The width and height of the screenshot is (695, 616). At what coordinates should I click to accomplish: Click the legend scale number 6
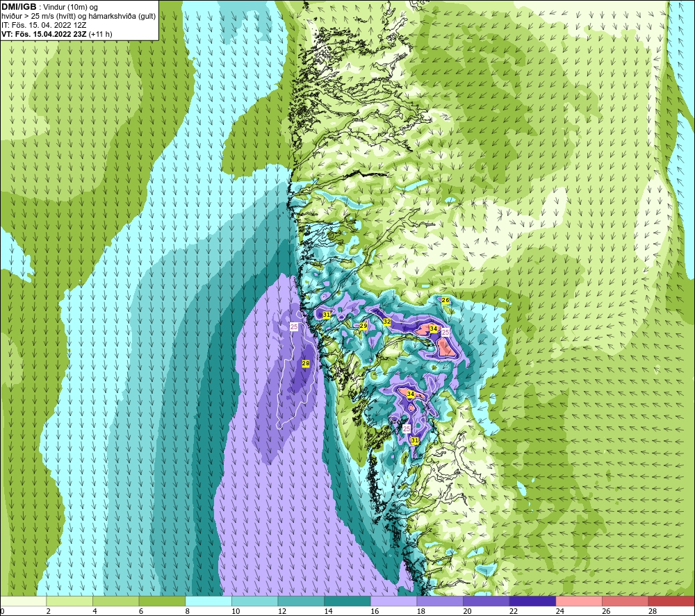[x=141, y=611]
